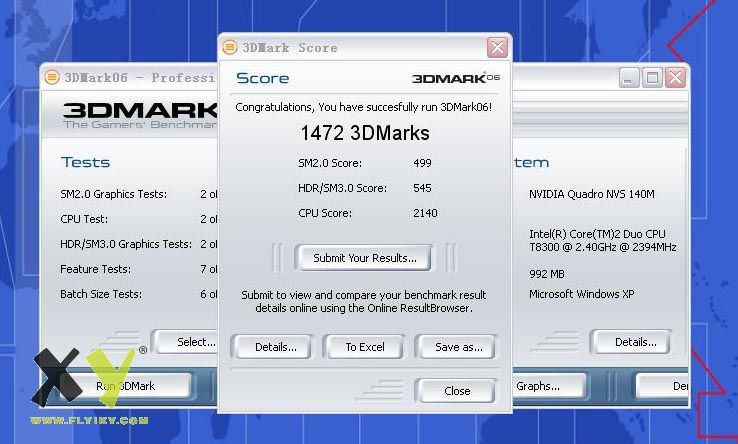Click the Tests section heading
The width and height of the screenshot is (738, 444).
pyautogui.click(x=85, y=162)
